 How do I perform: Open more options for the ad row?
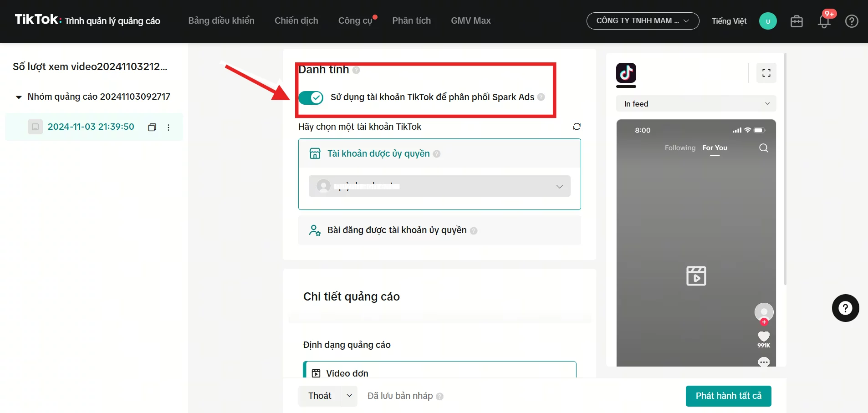click(x=168, y=127)
